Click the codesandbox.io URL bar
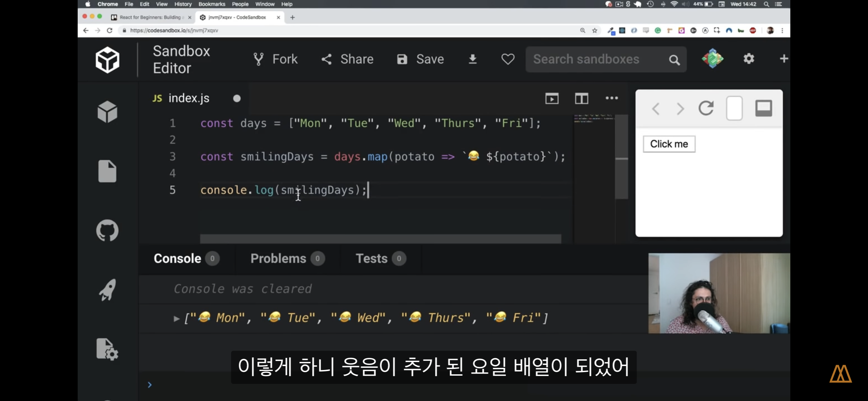Viewport: 868px width, 401px height. 349,30
